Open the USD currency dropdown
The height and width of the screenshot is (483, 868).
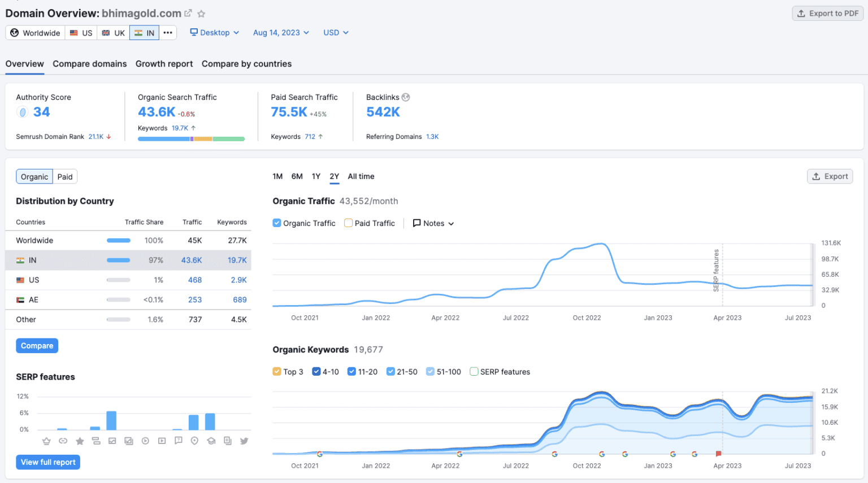coord(336,33)
